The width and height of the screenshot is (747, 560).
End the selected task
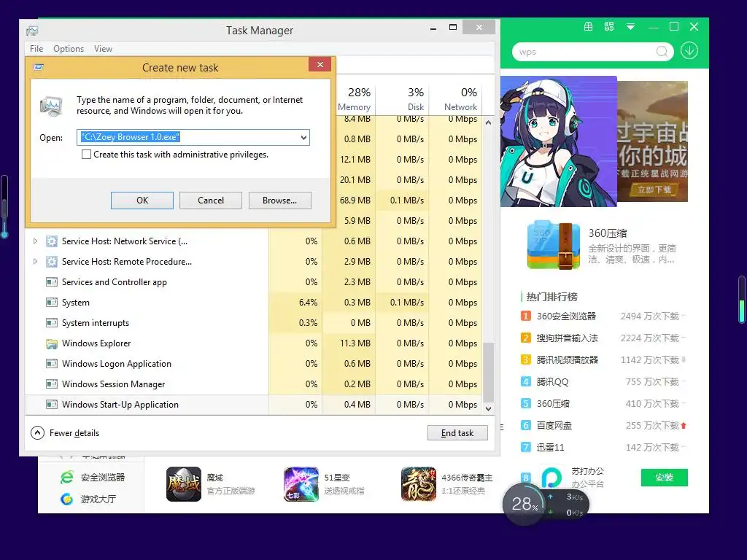click(x=457, y=433)
